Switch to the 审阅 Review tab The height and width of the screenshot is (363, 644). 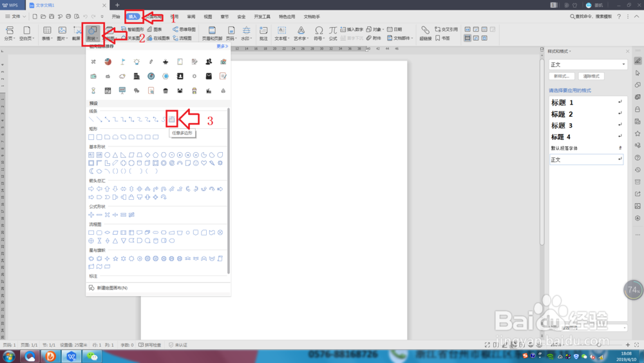click(191, 17)
